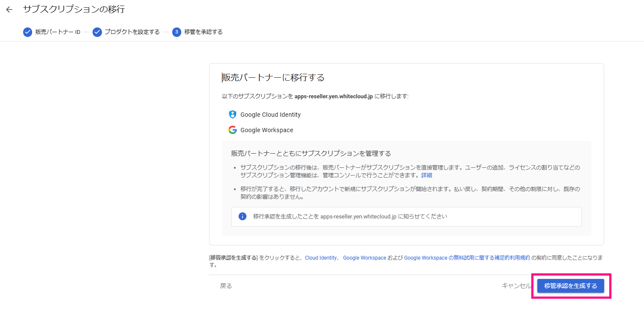Screen dimensions: 644x318
Task: Open the Google Workspace terms link
Action: coord(365,258)
